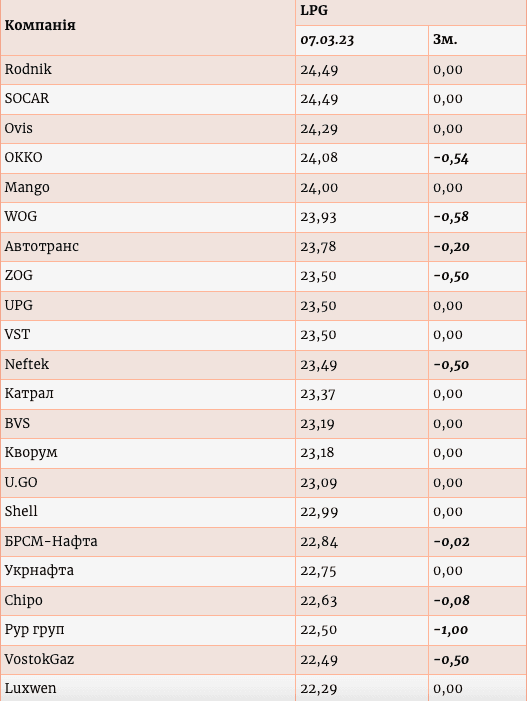Select the Shell company cell
The width and height of the screenshot is (527, 701).
pos(148,512)
